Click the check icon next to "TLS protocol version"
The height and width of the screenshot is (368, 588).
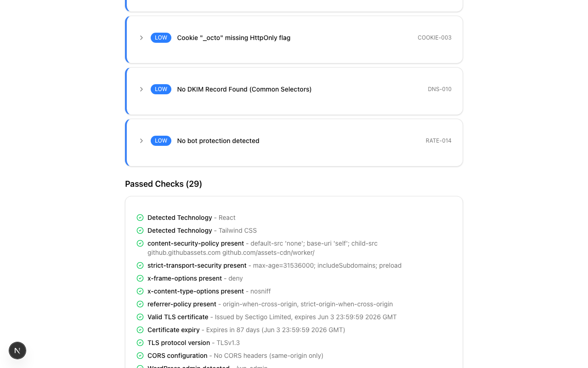pyautogui.click(x=140, y=343)
